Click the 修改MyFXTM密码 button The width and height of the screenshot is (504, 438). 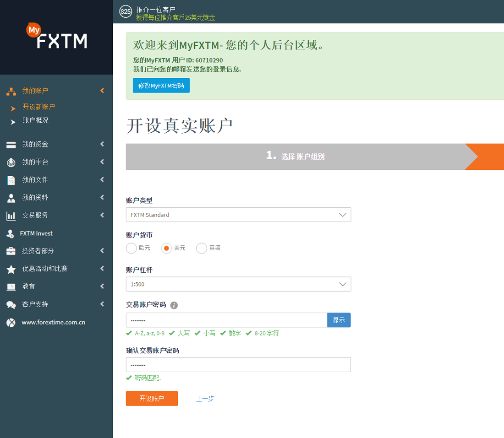coord(161,86)
